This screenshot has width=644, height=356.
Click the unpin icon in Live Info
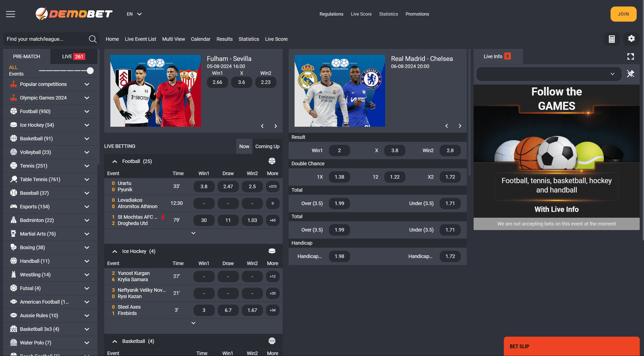(x=631, y=74)
